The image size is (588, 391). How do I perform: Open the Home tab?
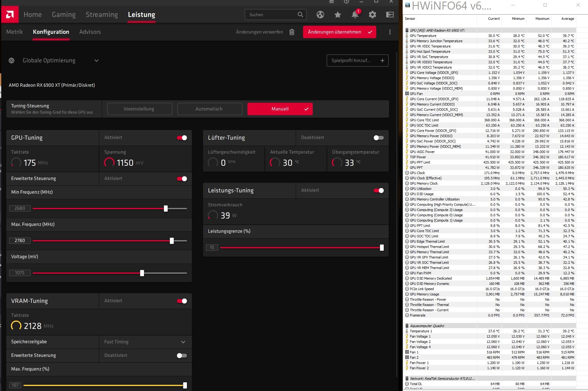(x=33, y=15)
